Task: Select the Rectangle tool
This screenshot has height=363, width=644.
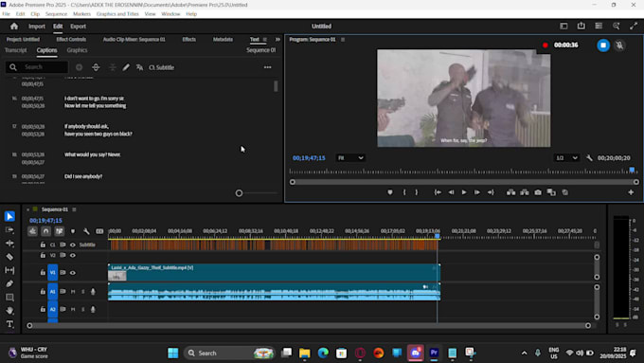Action: coord(9,298)
